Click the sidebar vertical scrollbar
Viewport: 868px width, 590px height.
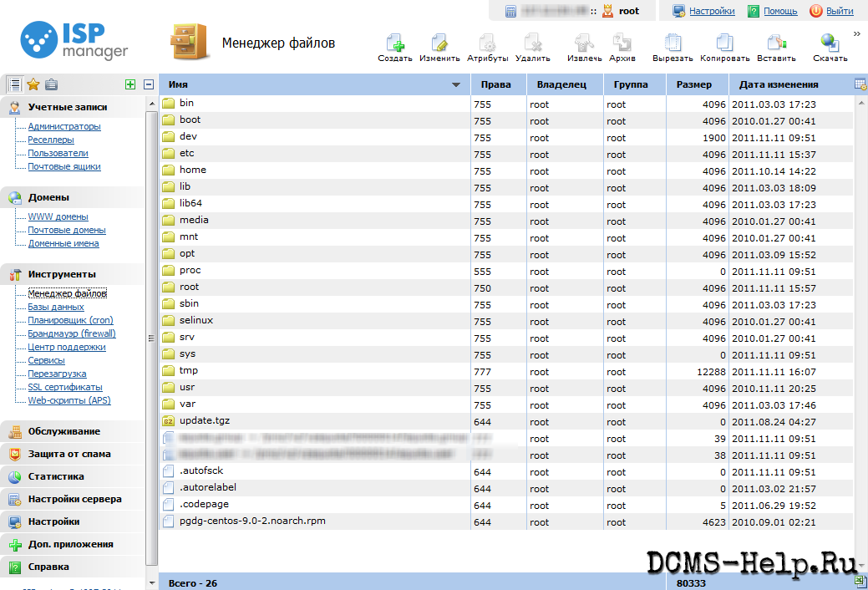coord(151,334)
